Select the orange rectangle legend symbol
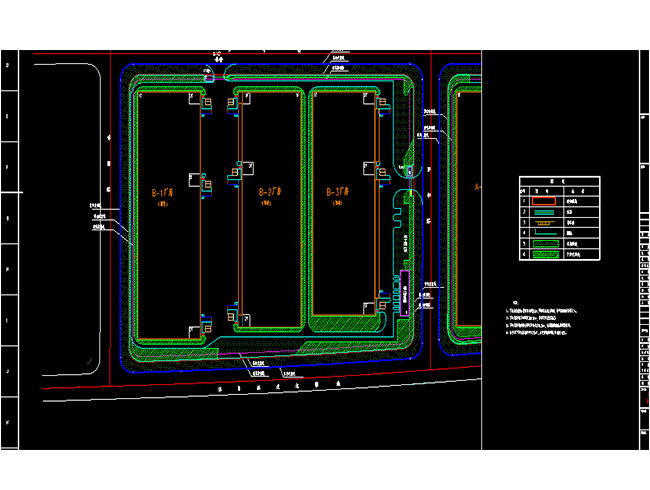The height and width of the screenshot is (490, 650). [544, 200]
